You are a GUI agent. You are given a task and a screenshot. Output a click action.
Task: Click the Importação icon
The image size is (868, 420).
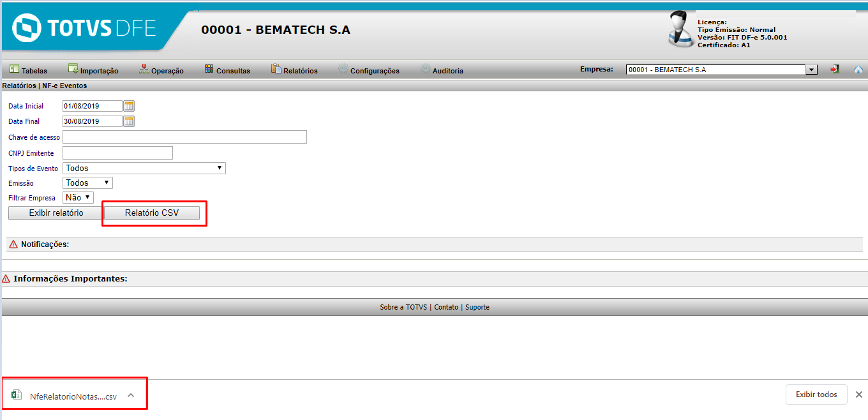(x=73, y=69)
